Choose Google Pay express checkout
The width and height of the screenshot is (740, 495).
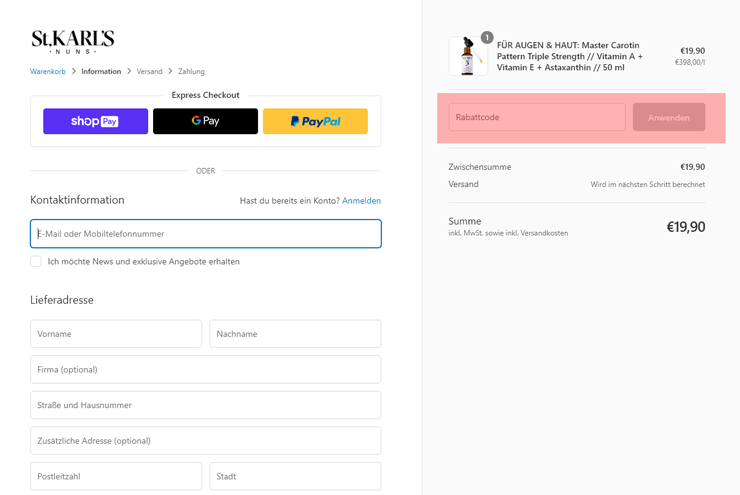[x=205, y=121]
